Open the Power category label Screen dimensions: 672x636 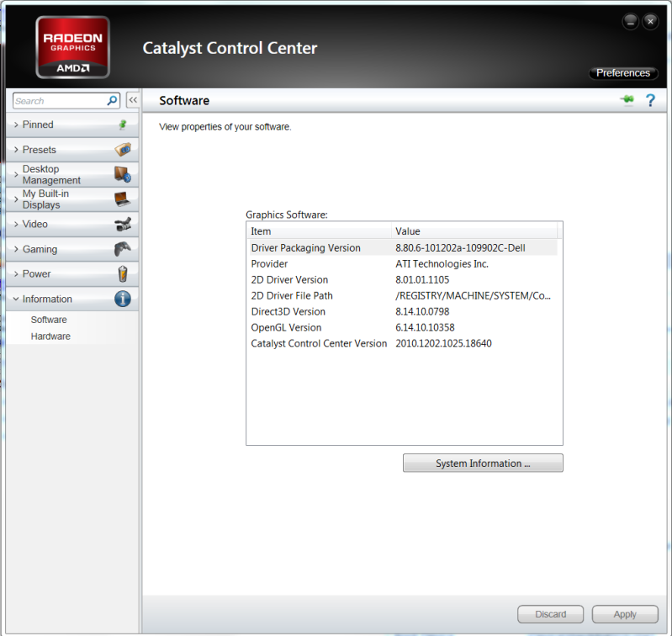click(36, 274)
